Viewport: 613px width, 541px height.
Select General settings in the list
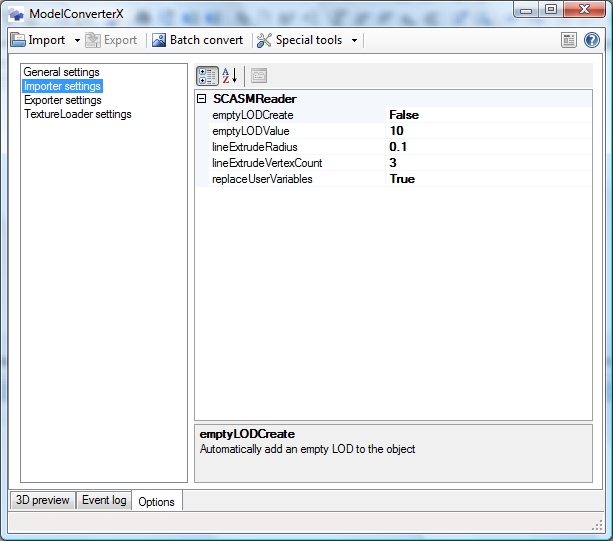pyautogui.click(x=61, y=72)
